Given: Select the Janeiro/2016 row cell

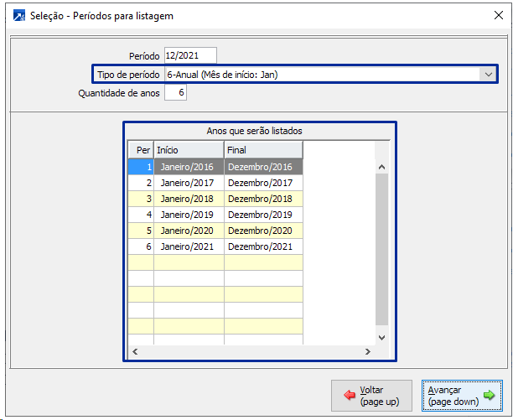Looking at the screenshot, I should pos(188,166).
